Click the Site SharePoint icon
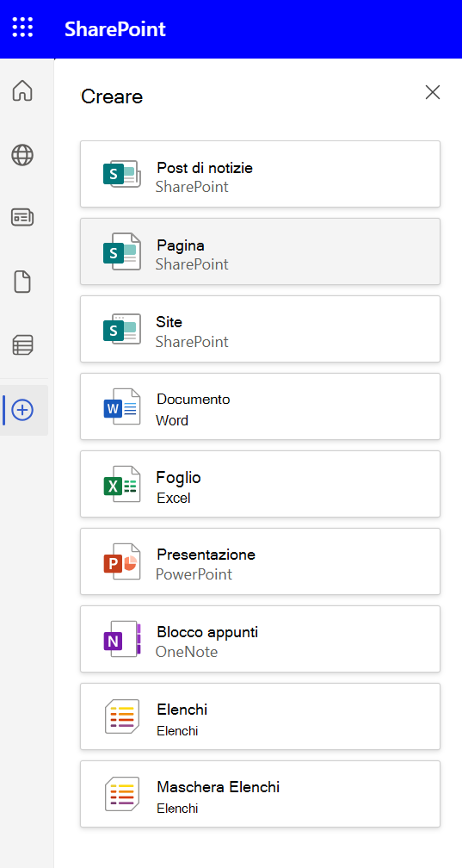The image size is (462, 868). click(121, 329)
